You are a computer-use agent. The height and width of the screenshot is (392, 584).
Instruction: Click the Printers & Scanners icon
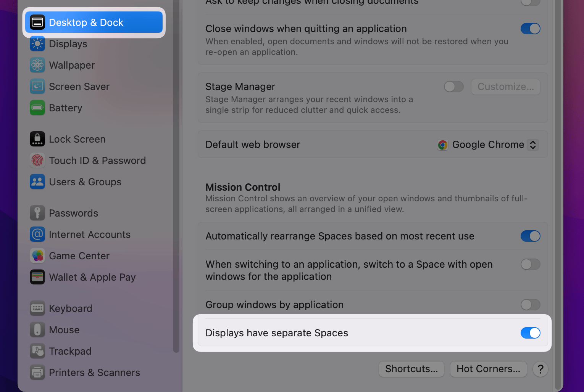click(37, 373)
